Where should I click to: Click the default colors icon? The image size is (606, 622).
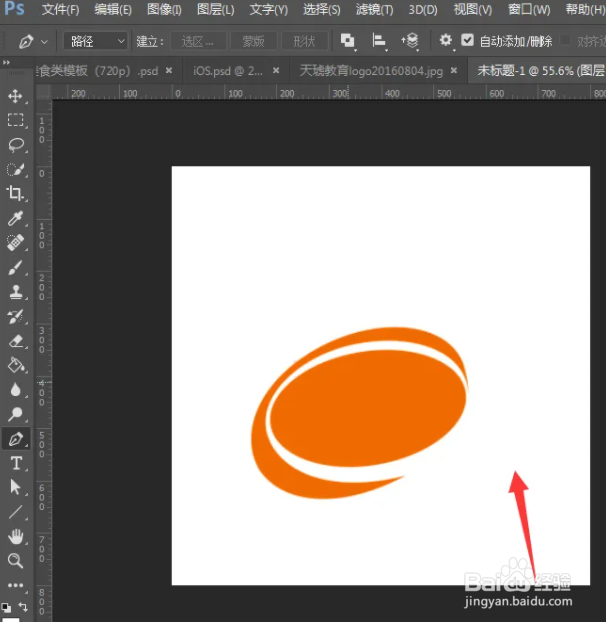point(6,607)
